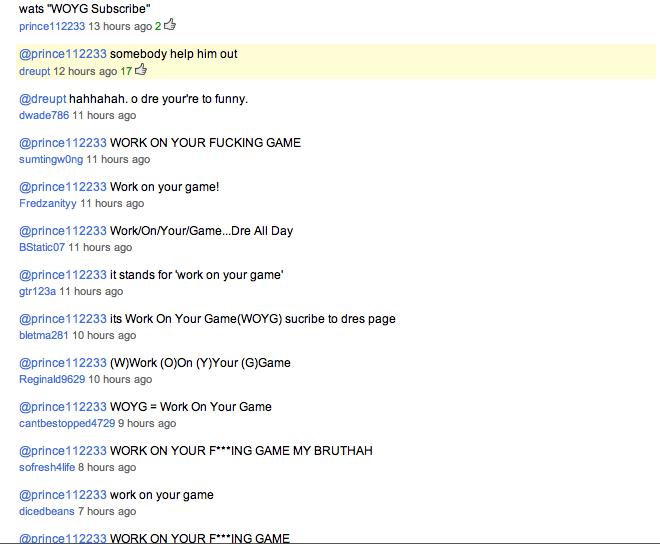The image size is (660, 544).
Task: Open prince112233's user profile link
Action: (x=51, y=26)
